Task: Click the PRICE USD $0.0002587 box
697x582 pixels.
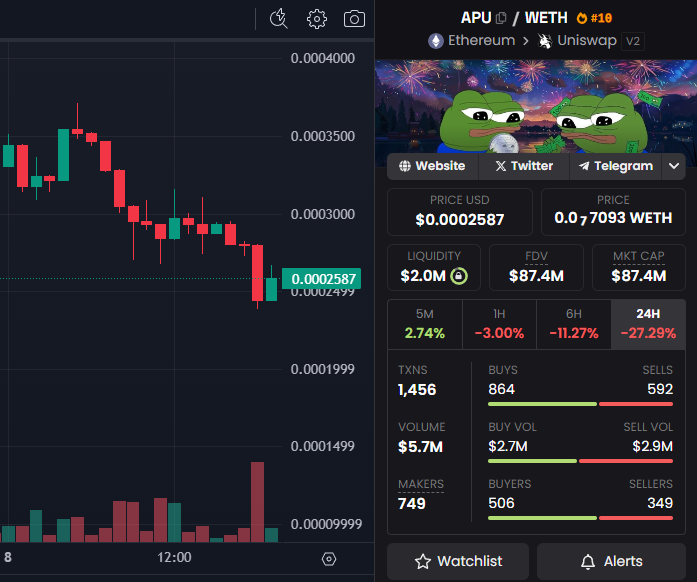Action: pos(460,212)
